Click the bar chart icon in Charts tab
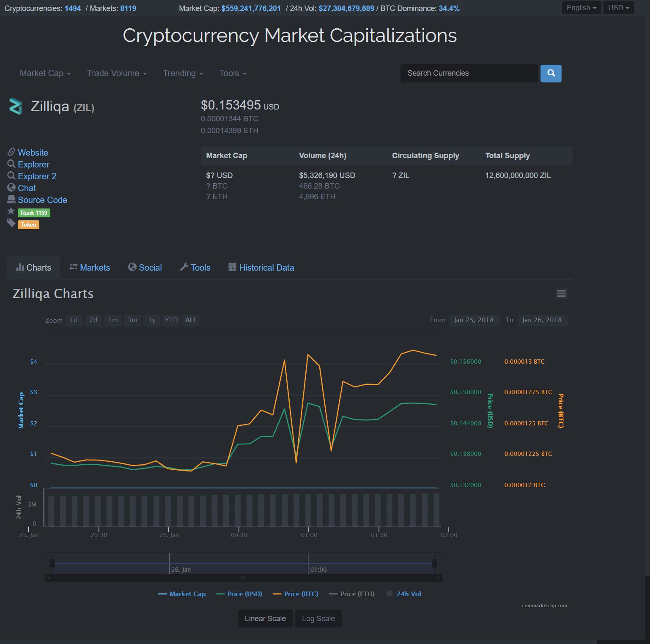650x644 pixels. (20, 267)
